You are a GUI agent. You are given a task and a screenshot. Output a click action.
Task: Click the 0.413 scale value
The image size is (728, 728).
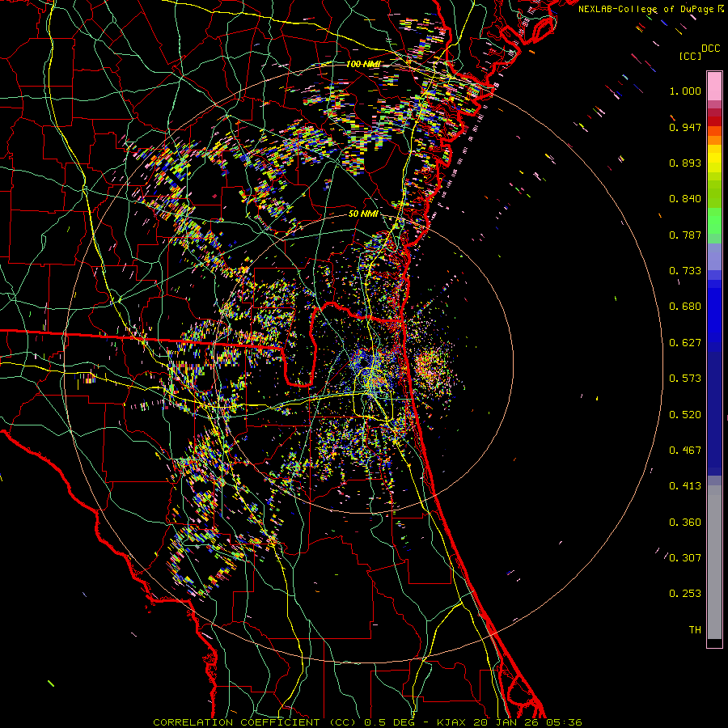click(x=685, y=486)
